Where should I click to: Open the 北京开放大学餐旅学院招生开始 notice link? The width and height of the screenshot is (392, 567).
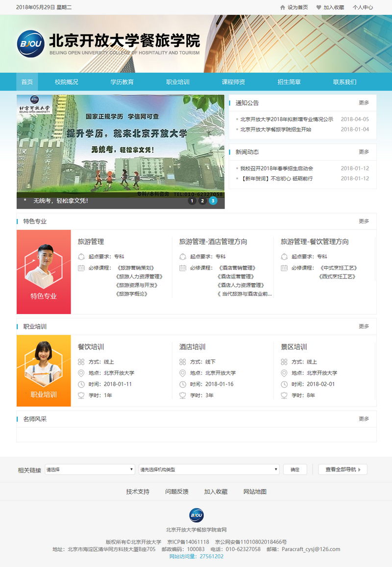click(275, 129)
